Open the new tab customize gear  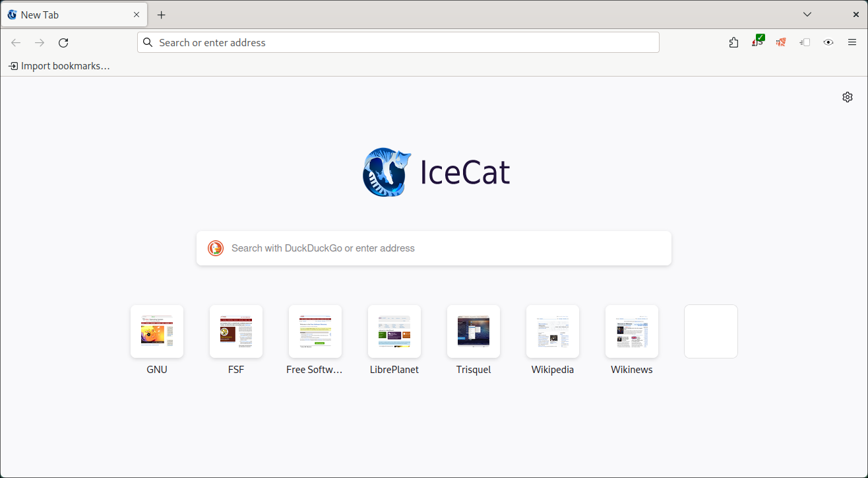[x=848, y=97]
